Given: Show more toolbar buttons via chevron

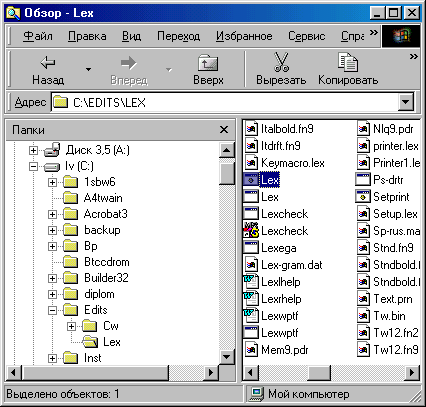Looking at the screenshot, I should coord(414,57).
